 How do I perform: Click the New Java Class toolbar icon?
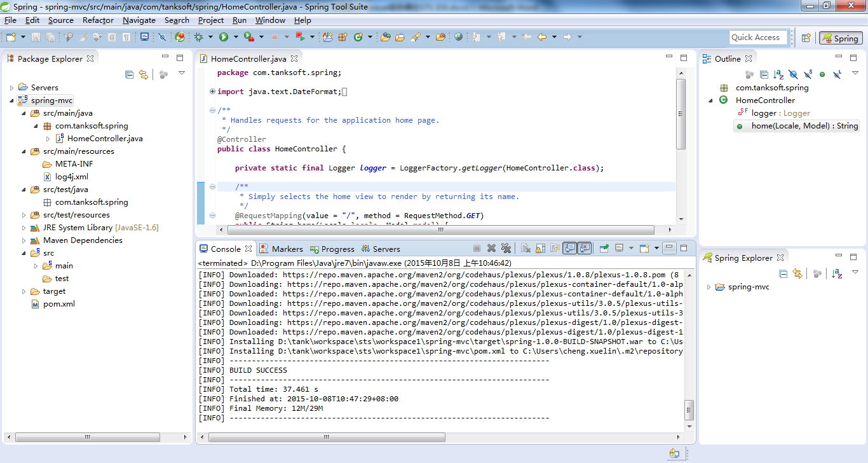point(358,37)
